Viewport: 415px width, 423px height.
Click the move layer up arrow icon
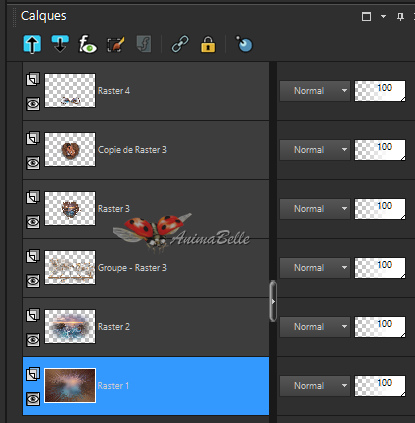pyautogui.click(x=32, y=44)
